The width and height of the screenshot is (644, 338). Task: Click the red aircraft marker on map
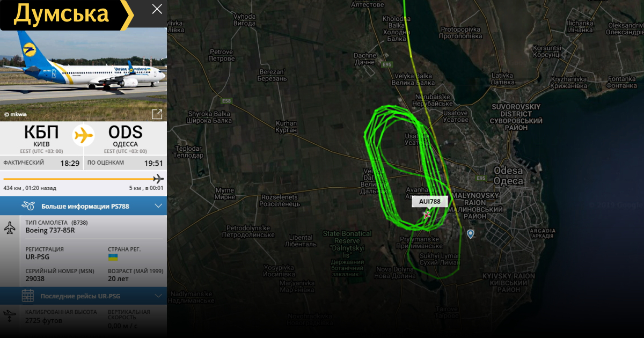pyautogui.click(x=427, y=215)
